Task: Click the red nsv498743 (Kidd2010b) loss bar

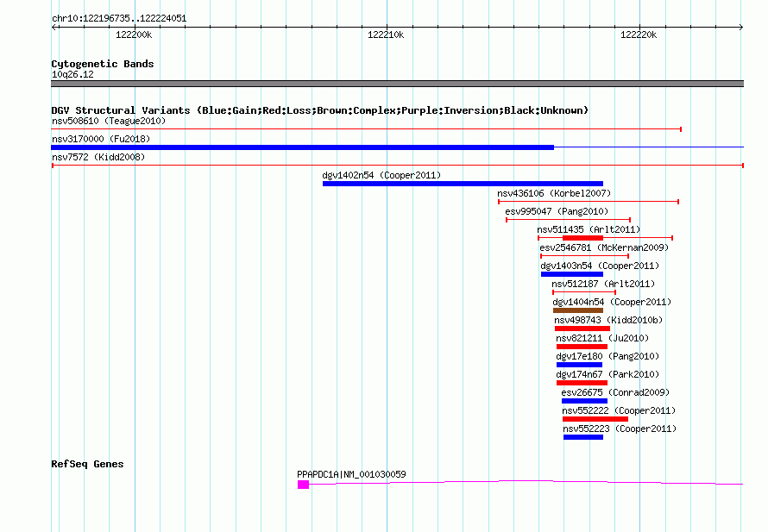Action: pos(582,329)
